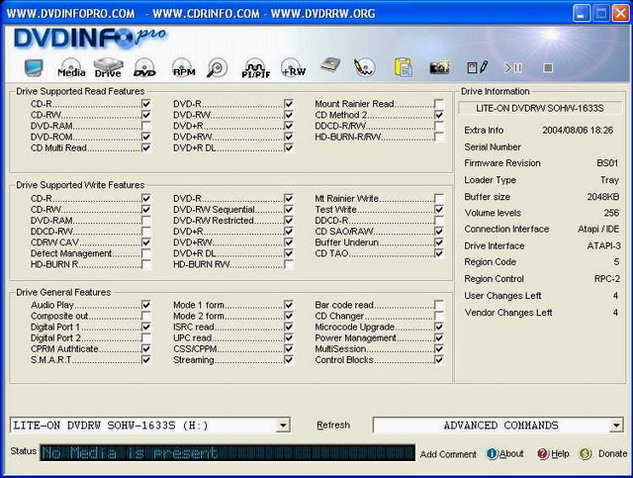The height and width of the screenshot is (478, 633).
Task: Click the Vendor Changes Left label
Action: (508, 312)
